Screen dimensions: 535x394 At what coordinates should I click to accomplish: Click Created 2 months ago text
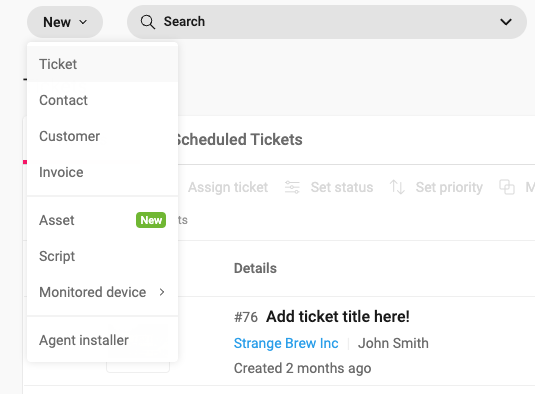[x=302, y=368]
